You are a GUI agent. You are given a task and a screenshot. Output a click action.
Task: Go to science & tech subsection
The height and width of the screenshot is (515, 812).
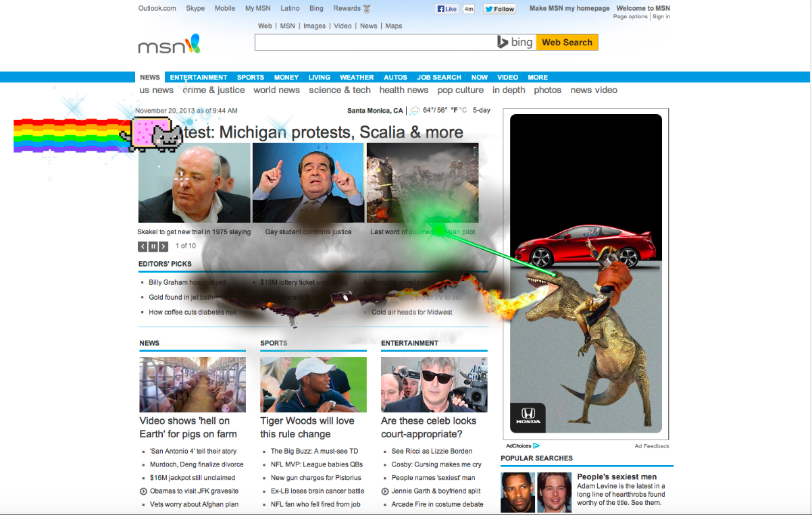[x=340, y=90]
